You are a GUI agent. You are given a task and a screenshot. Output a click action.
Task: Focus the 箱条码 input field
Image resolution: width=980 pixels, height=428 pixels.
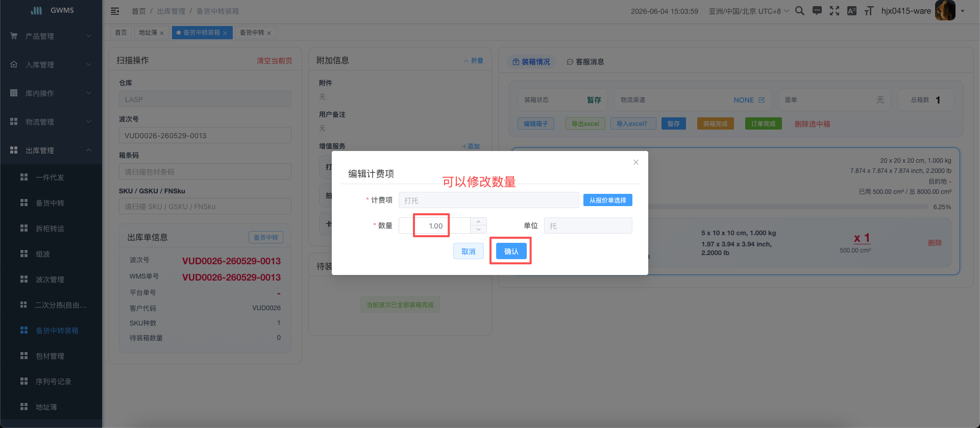205,172
